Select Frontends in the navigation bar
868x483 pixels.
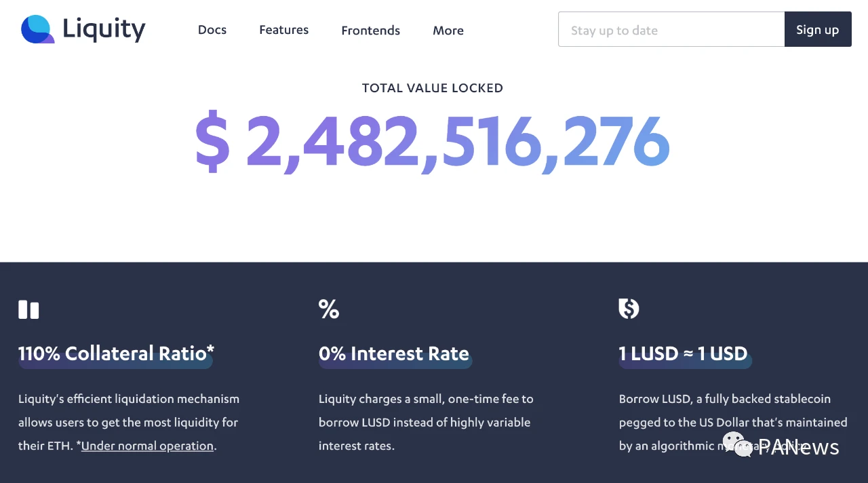pos(371,31)
